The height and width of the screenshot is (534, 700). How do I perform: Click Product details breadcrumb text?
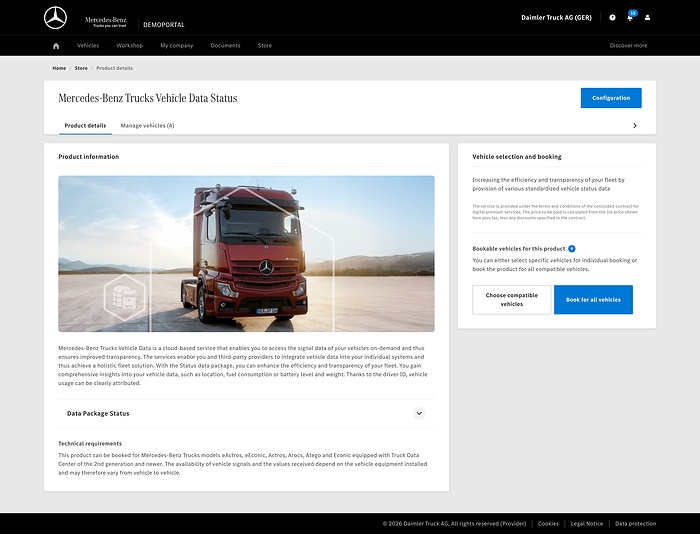tap(114, 68)
